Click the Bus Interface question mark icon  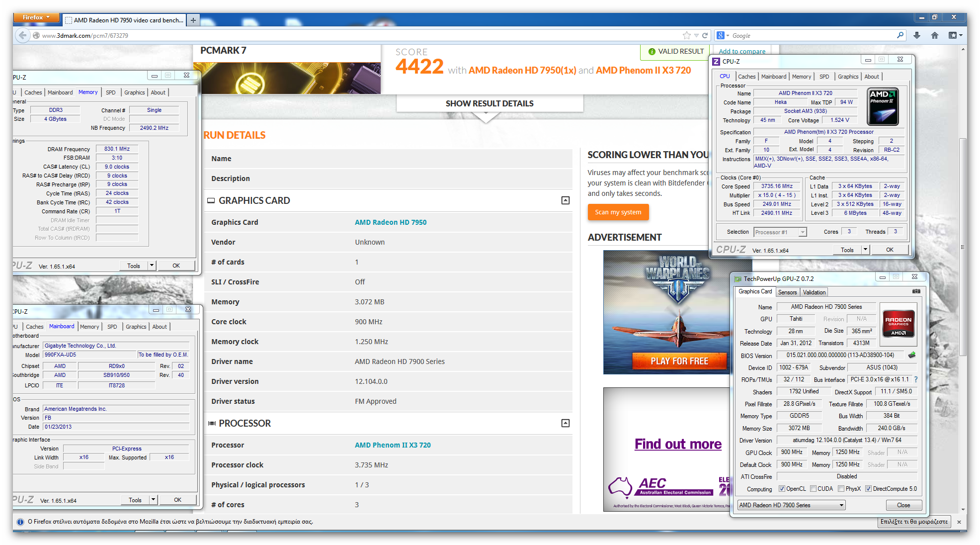click(x=916, y=379)
